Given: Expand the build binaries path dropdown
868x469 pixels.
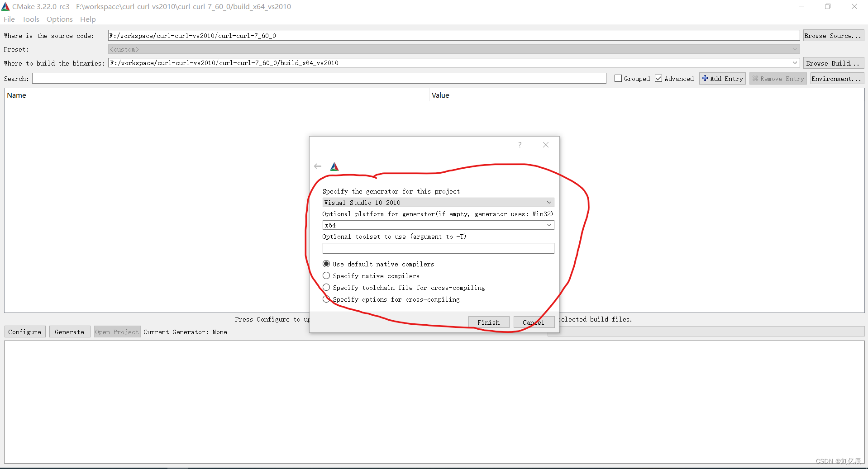Looking at the screenshot, I should point(795,63).
